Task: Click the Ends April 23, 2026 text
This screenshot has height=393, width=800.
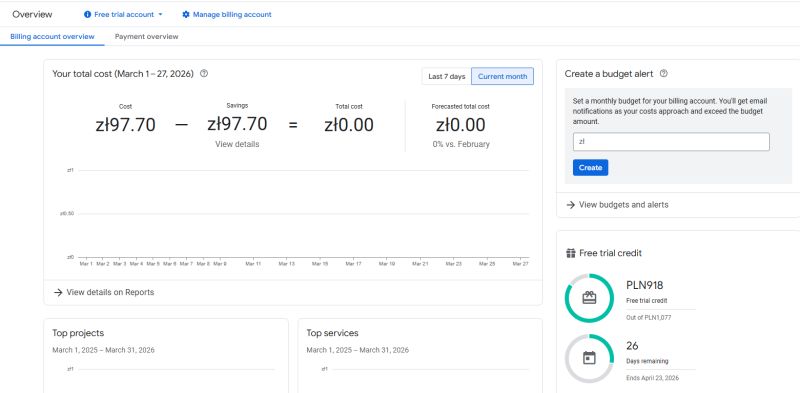Action: click(653, 378)
